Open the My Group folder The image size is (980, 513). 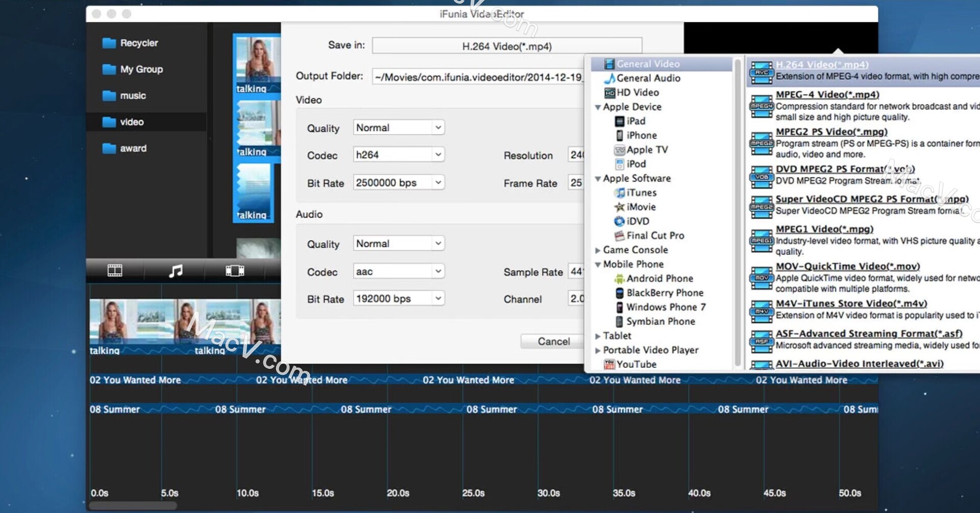pos(133,69)
